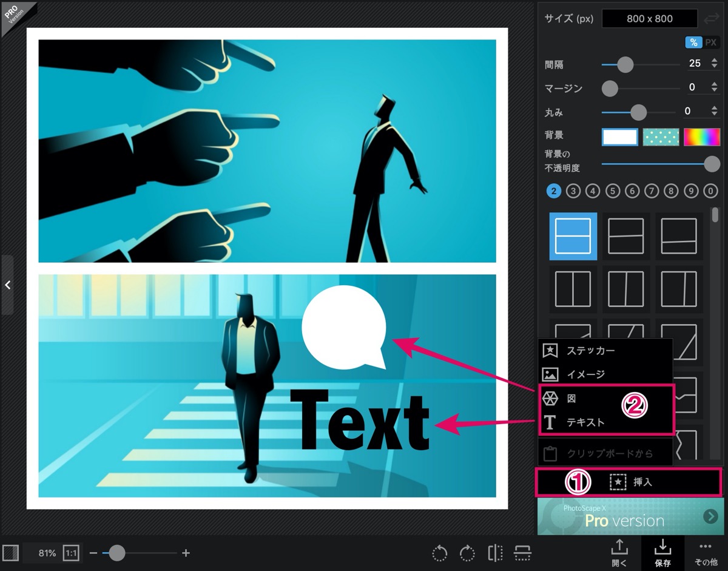Click the 開く open icon

[x=619, y=553]
